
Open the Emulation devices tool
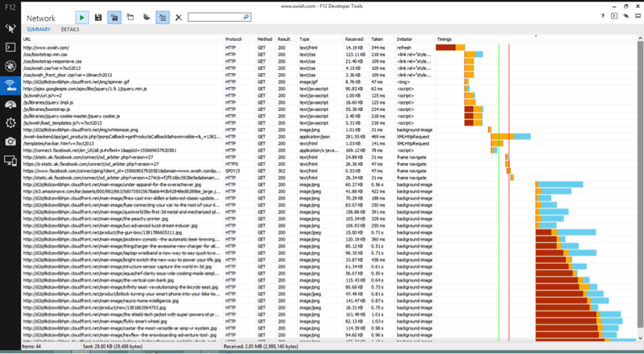click(10, 161)
